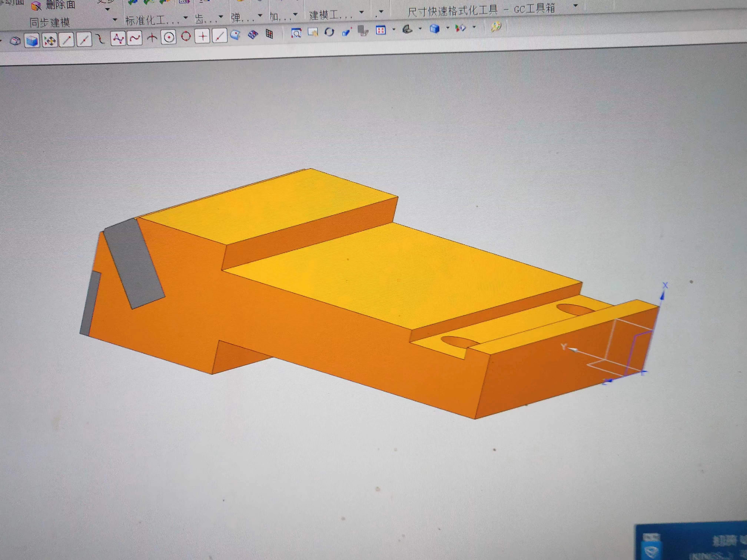This screenshot has height=560, width=747.
Task: Toggle the arc center snap point
Action: (x=169, y=37)
